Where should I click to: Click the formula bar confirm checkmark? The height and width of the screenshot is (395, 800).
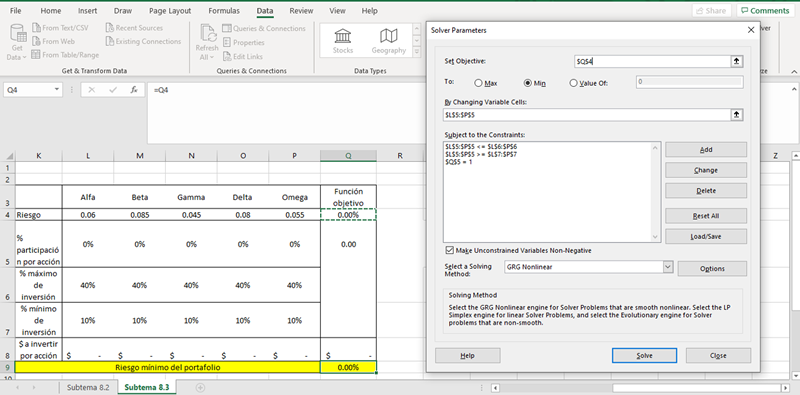[113, 90]
